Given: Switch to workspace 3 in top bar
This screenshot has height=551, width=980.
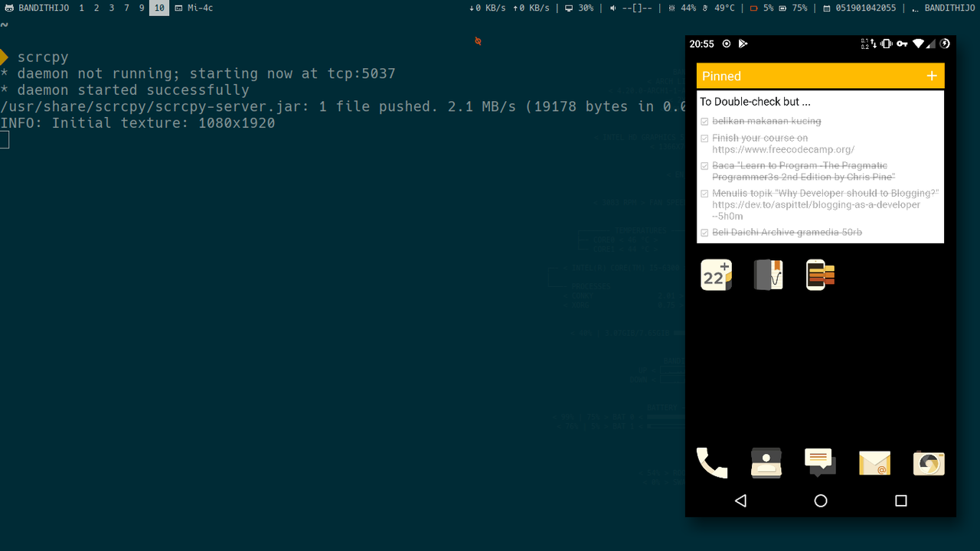Looking at the screenshot, I should pos(111,8).
